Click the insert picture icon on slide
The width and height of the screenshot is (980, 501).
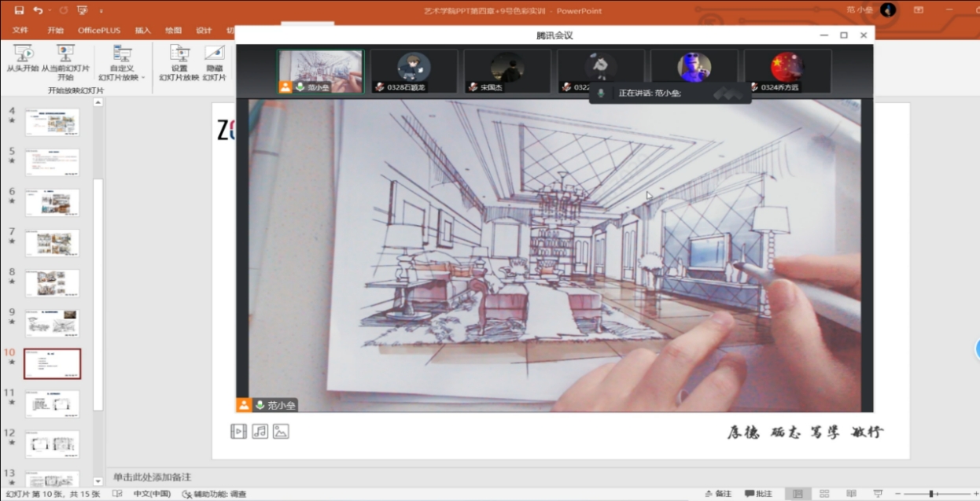[x=281, y=431]
